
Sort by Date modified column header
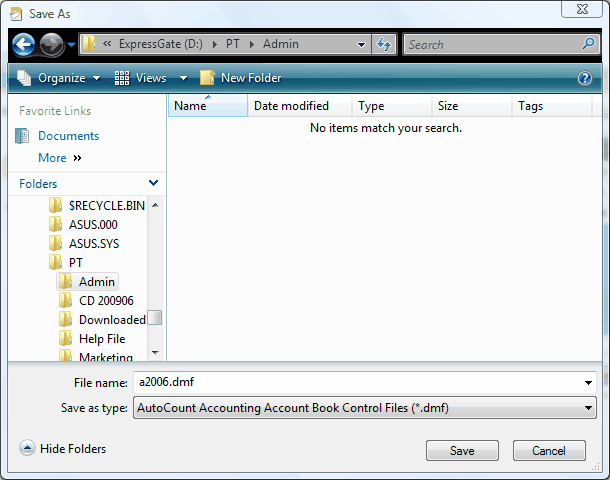pos(291,106)
